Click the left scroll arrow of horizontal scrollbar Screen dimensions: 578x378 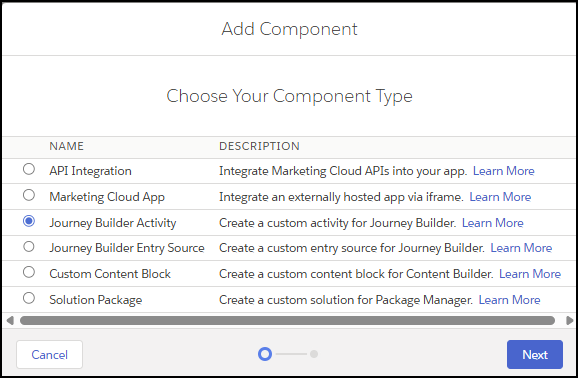(x=10, y=320)
